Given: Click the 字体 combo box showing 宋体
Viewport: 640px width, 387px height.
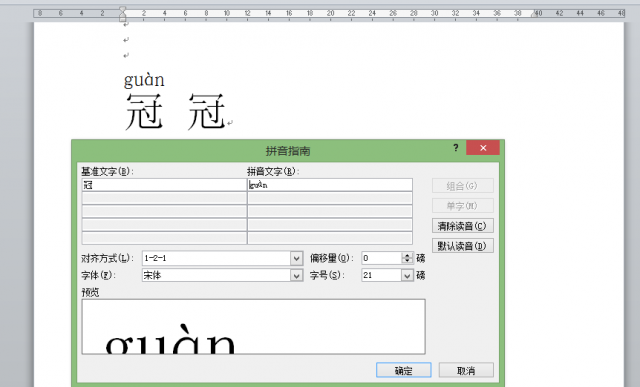Looking at the screenshot, I should 222,276.
